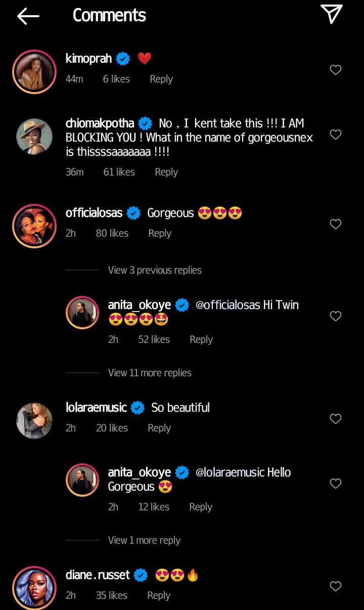Expand View 11 more replies
This screenshot has height=610, width=364.
pos(150,373)
